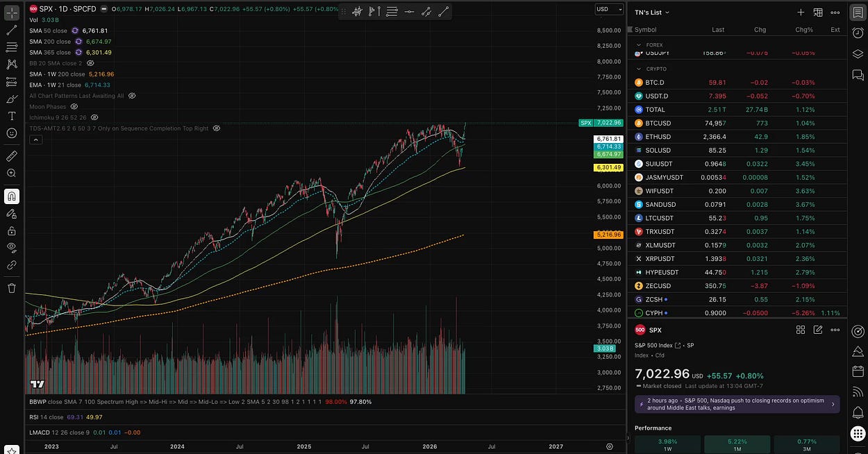Screen dimensions: 868x454
Task: Click the grid layout icon beside SPX details
Action: [801, 330]
